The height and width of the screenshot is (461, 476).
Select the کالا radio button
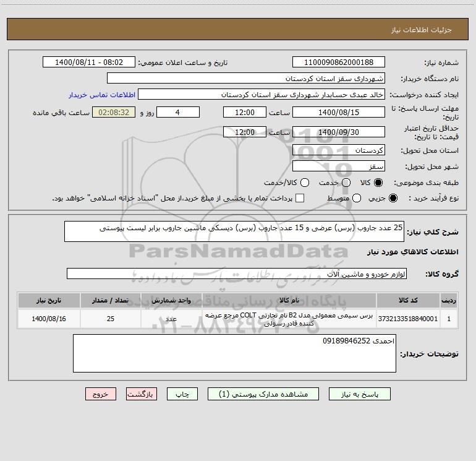pyautogui.click(x=378, y=183)
